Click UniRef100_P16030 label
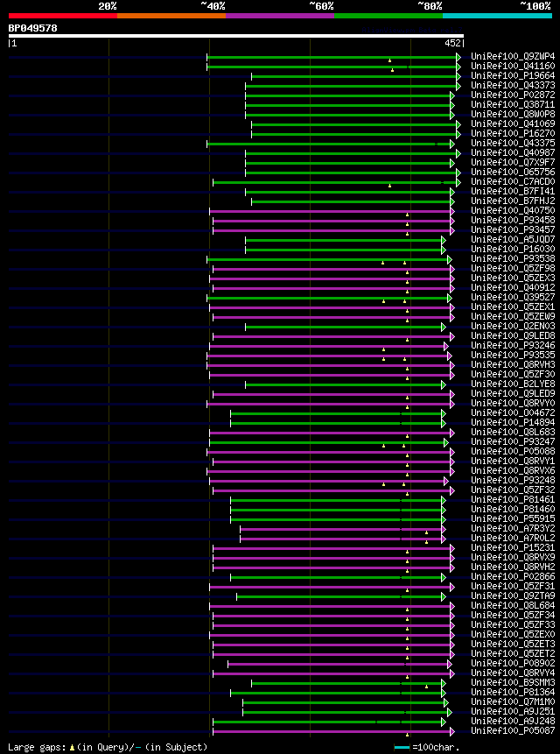The height and width of the screenshot is (754, 560). 513,249
